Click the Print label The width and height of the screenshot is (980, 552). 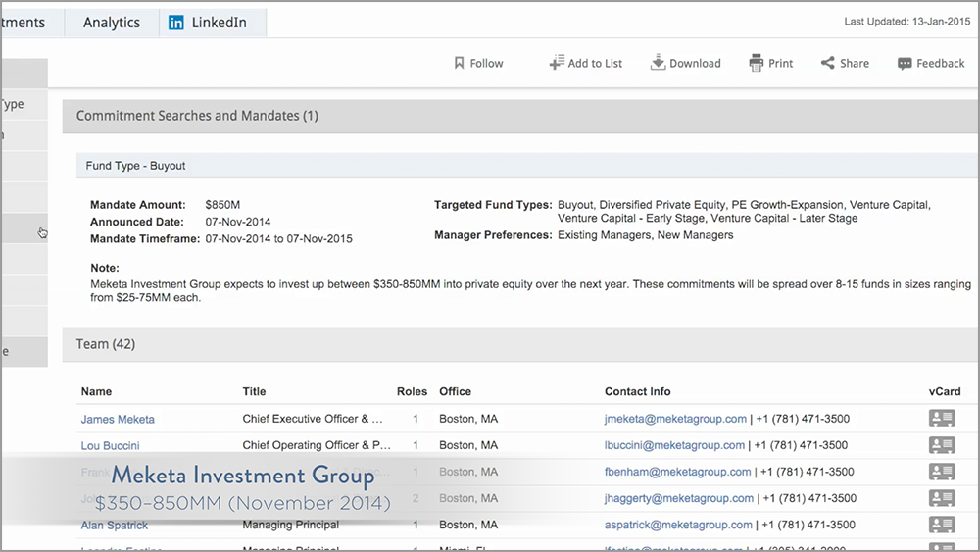pyautogui.click(x=781, y=63)
